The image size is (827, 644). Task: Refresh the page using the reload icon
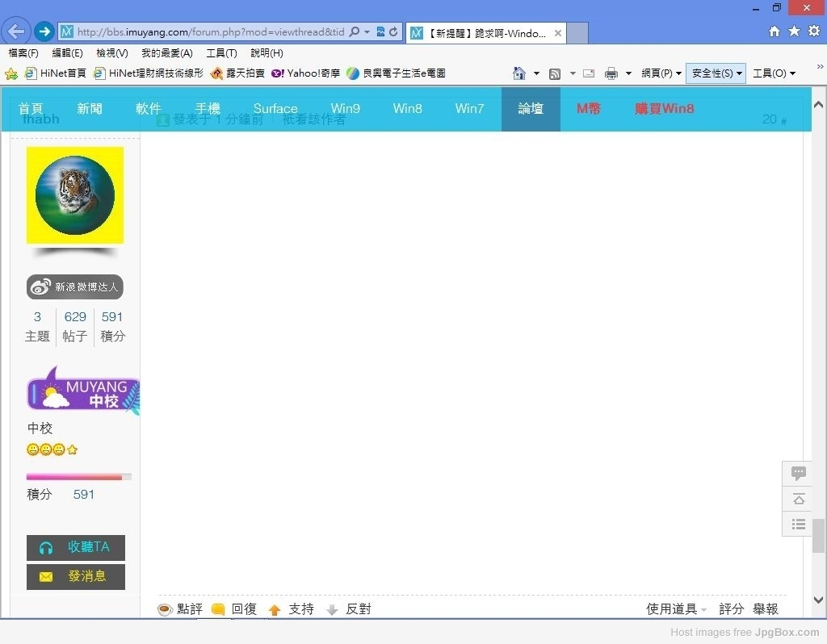point(393,32)
